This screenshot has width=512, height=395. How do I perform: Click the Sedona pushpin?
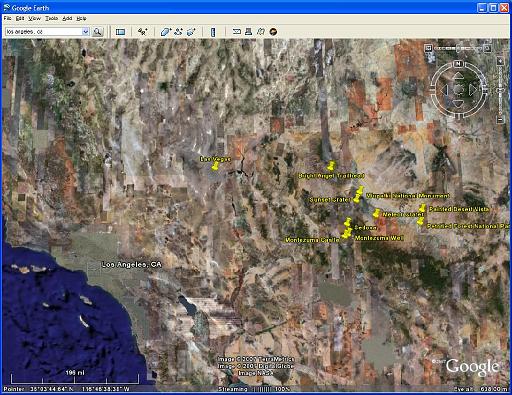tap(347, 222)
